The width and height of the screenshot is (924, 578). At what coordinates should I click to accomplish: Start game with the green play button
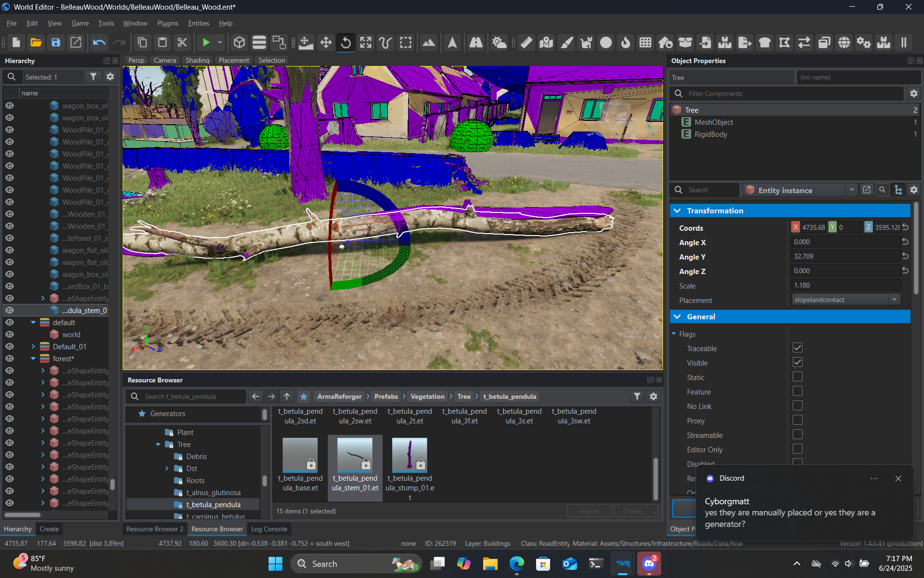(206, 42)
